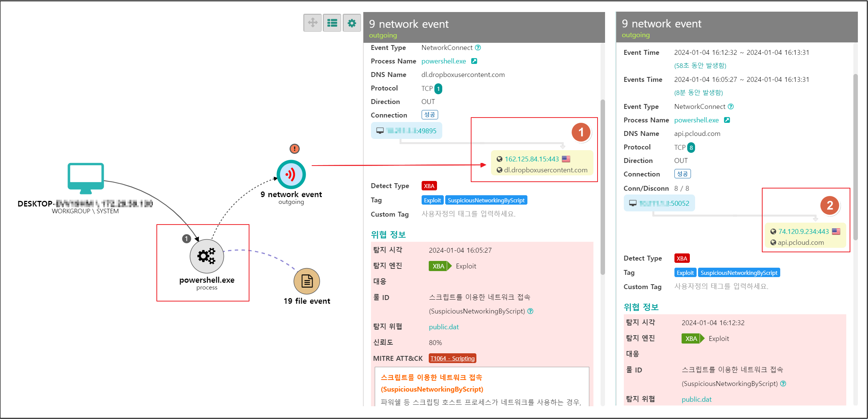The height and width of the screenshot is (419, 868).
Task: Select the DESKTOP computer node icon
Action: (x=86, y=178)
